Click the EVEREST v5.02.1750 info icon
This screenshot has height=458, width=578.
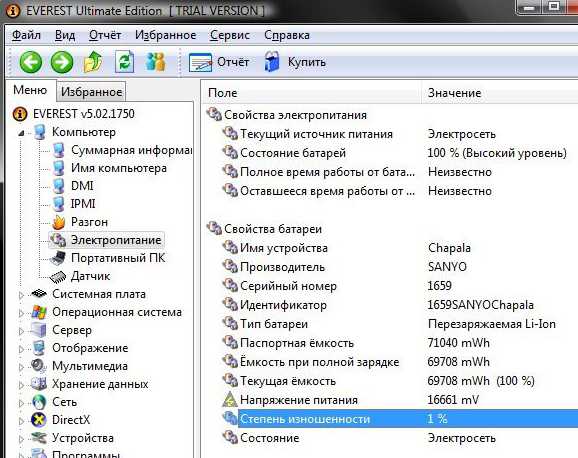tap(20, 114)
